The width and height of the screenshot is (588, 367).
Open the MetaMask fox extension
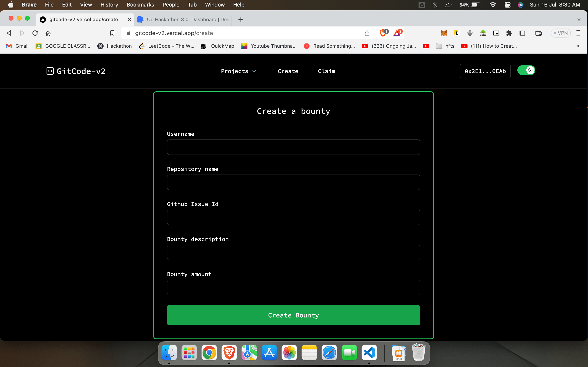click(444, 33)
